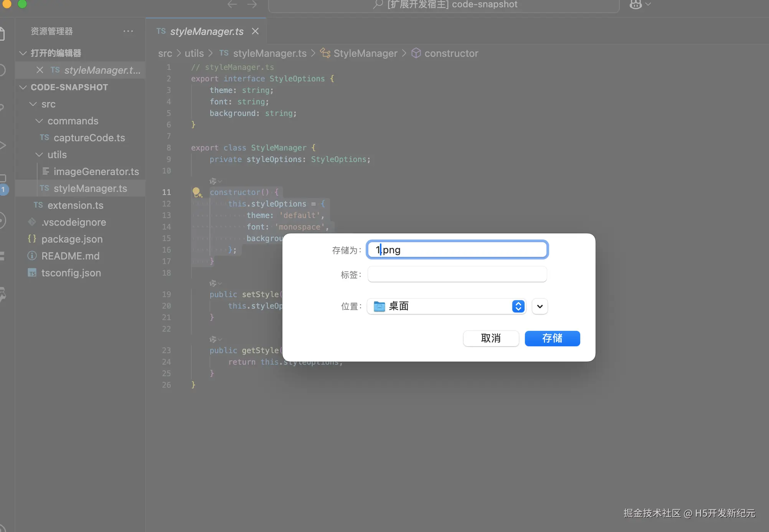Click the 存储 save button
769x532 pixels.
(552, 338)
